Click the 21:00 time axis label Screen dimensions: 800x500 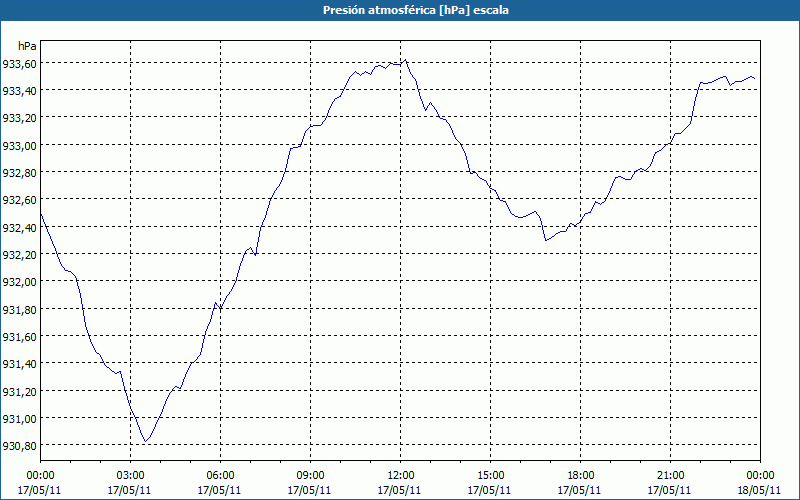[x=670, y=476]
